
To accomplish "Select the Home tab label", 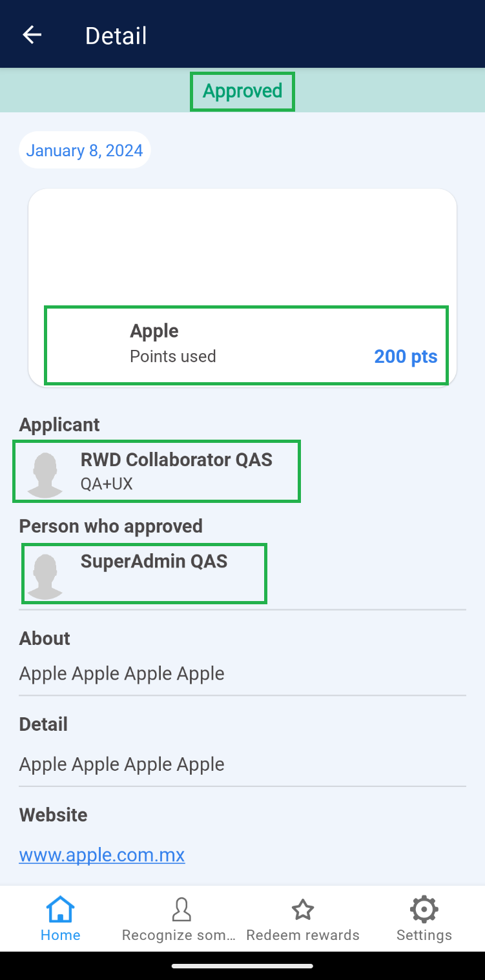I will click(60, 935).
